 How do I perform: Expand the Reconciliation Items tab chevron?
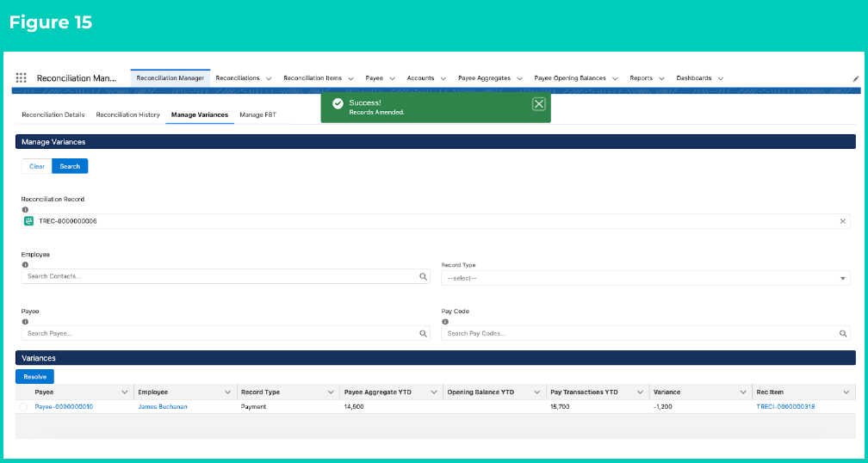(x=350, y=78)
